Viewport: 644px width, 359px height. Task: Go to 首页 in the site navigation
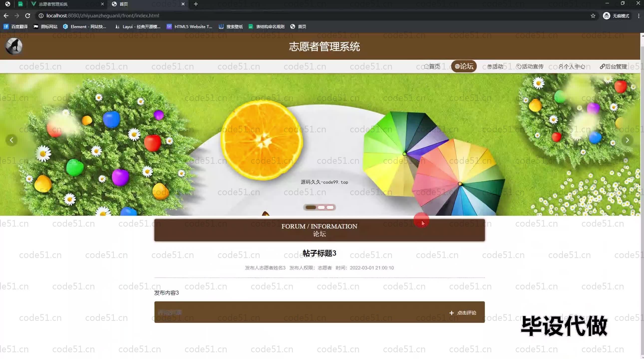click(x=432, y=66)
